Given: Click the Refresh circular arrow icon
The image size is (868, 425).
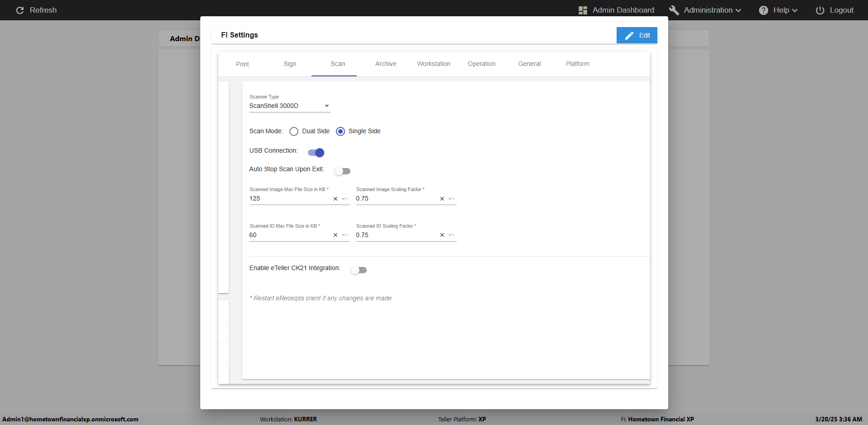Looking at the screenshot, I should click(20, 10).
